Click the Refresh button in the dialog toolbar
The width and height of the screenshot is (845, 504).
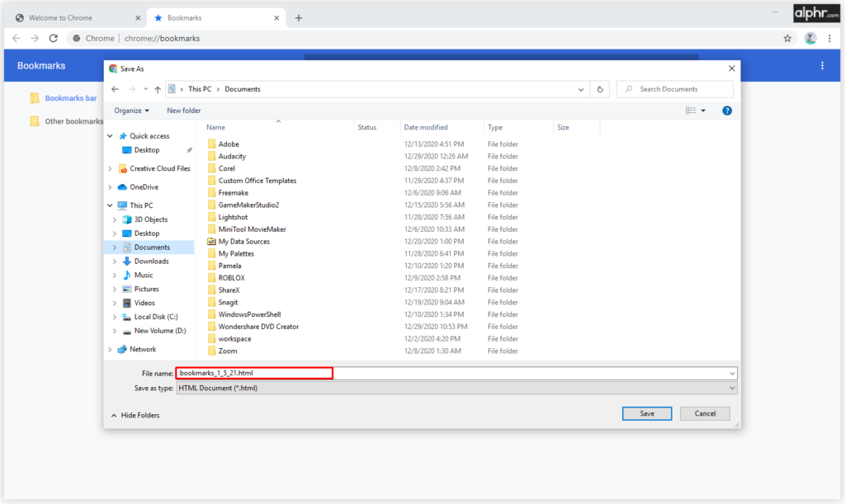click(x=599, y=89)
